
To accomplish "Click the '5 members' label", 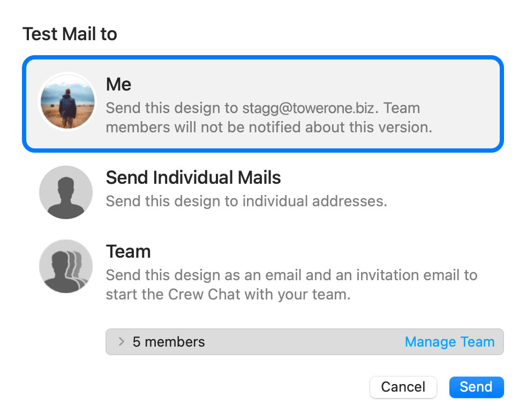I will (x=168, y=342).
